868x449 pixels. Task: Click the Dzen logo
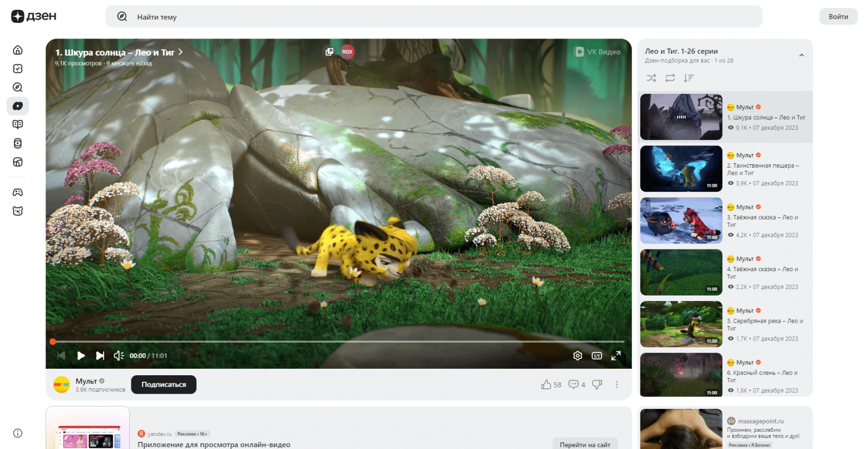(x=34, y=16)
